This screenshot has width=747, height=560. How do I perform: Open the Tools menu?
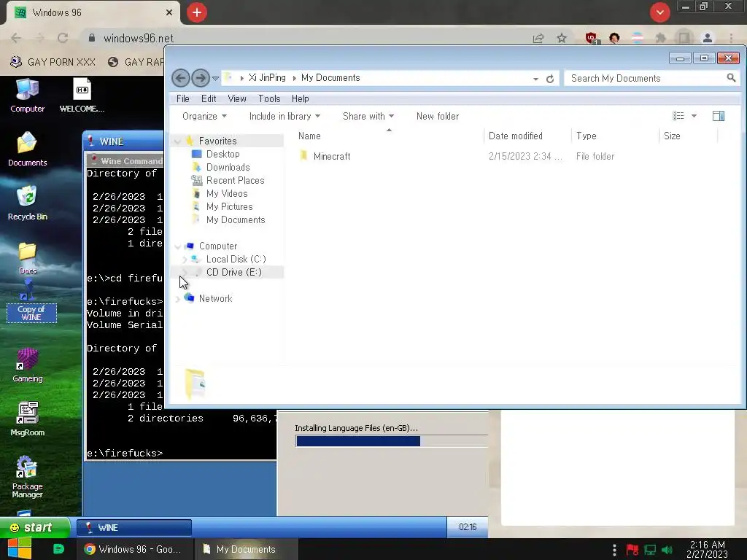[269, 98]
